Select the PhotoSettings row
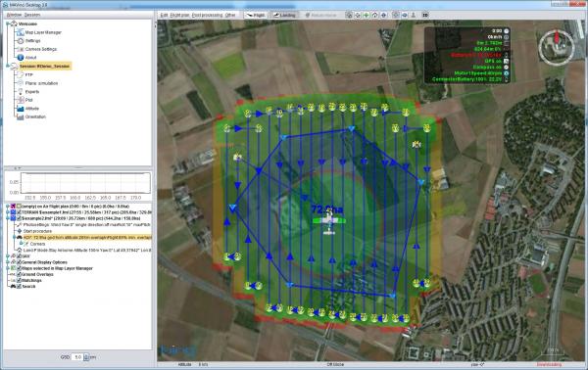The image size is (588, 370). [87, 225]
